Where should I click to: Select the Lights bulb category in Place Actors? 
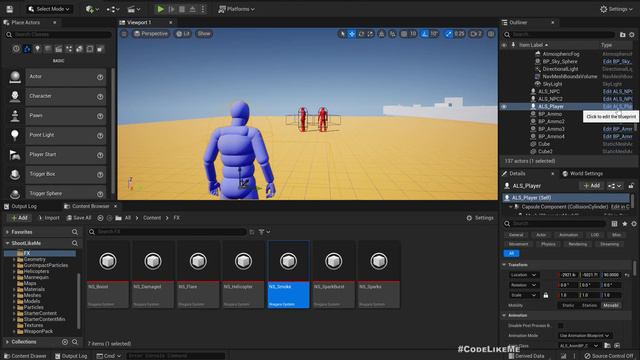pos(38,49)
